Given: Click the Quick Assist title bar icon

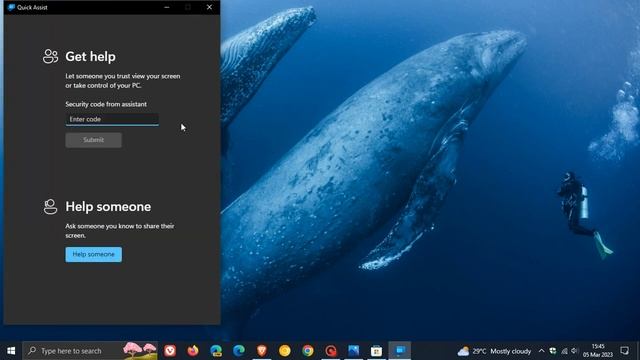Looking at the screenshot, I should [x=11, y=7].
